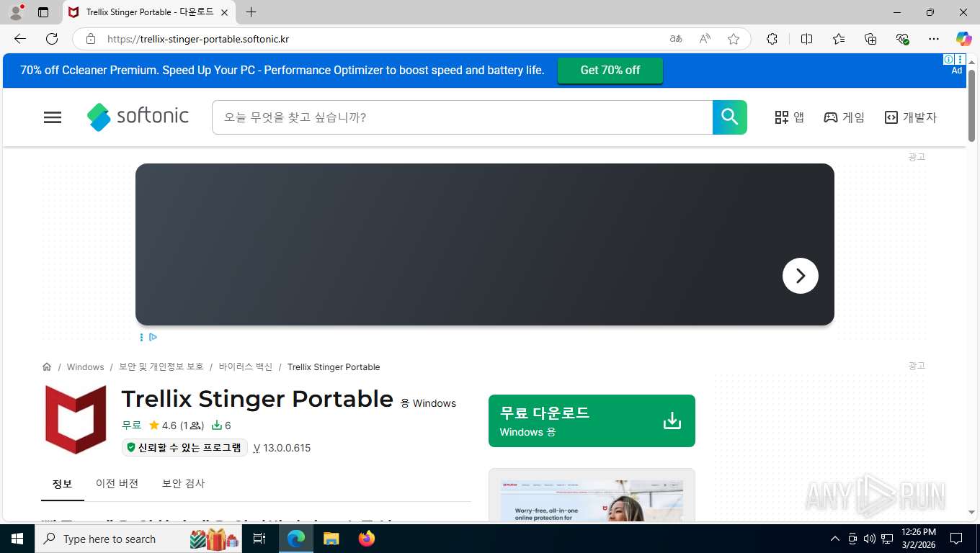Switch to the 이전 버전 tab
This screenshot has width=980, height=553.
click(x=117, y=484)
